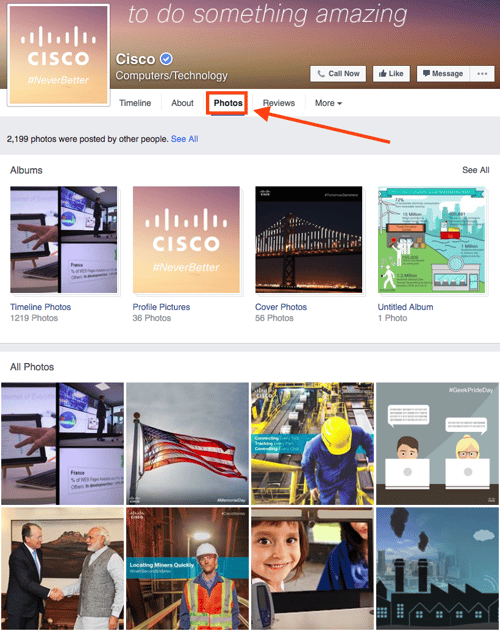The width and height of the screenshot is (500, 631).
Task: Open the About tab
Action: point(182,103)
